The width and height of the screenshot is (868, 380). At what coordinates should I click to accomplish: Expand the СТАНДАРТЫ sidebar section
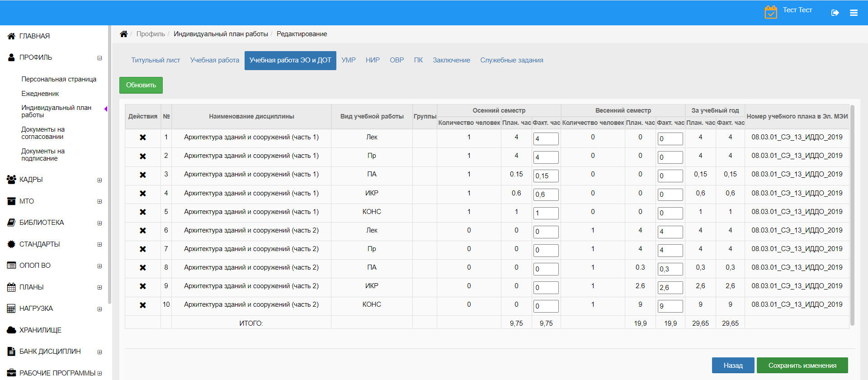[99, 244]
